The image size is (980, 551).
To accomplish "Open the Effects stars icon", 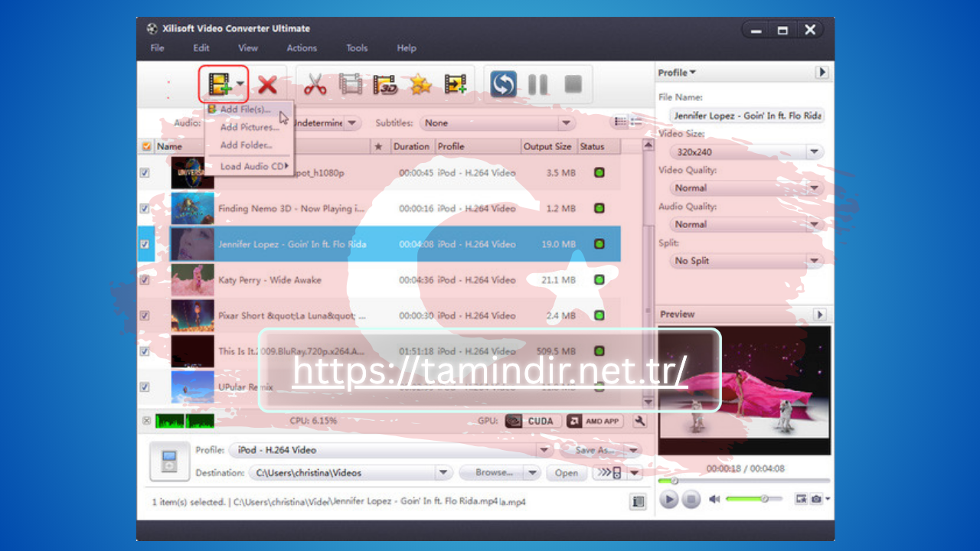I will pos(420,84).
